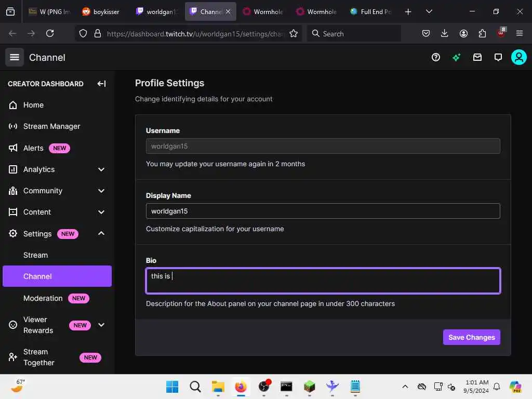Open the weather widget showing 67°
Image resolution: width=532 pixels, height=399 pixels.
point(18,386)
